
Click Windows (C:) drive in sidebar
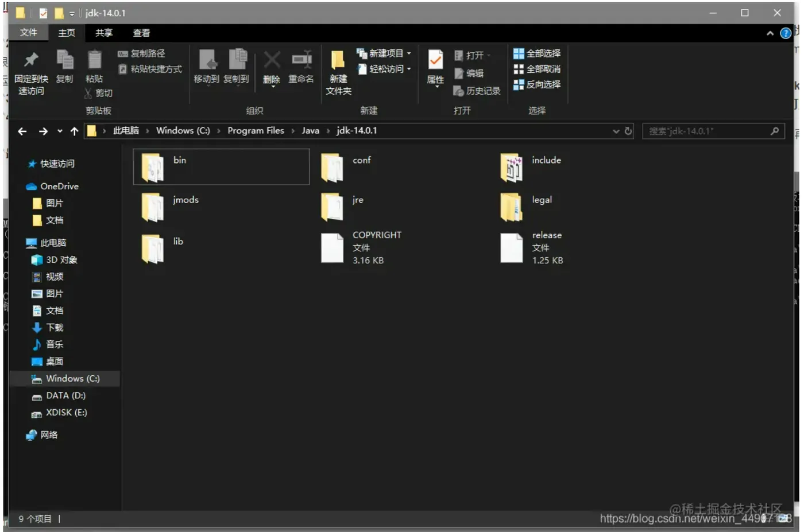click(65, 379)
